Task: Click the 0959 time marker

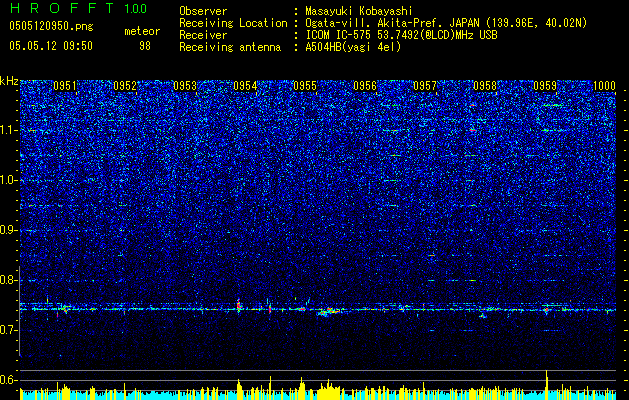Action: click(545, 86)
